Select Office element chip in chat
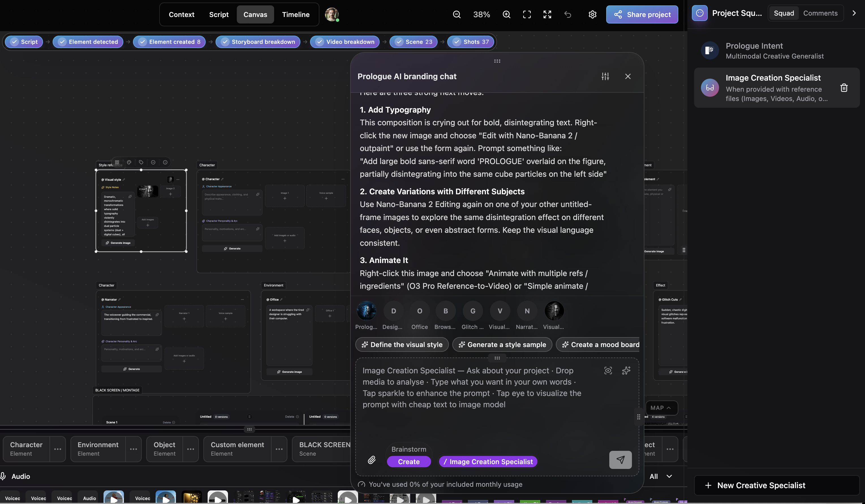This screenshot has height=504, width=865. [x=419, y=315]
